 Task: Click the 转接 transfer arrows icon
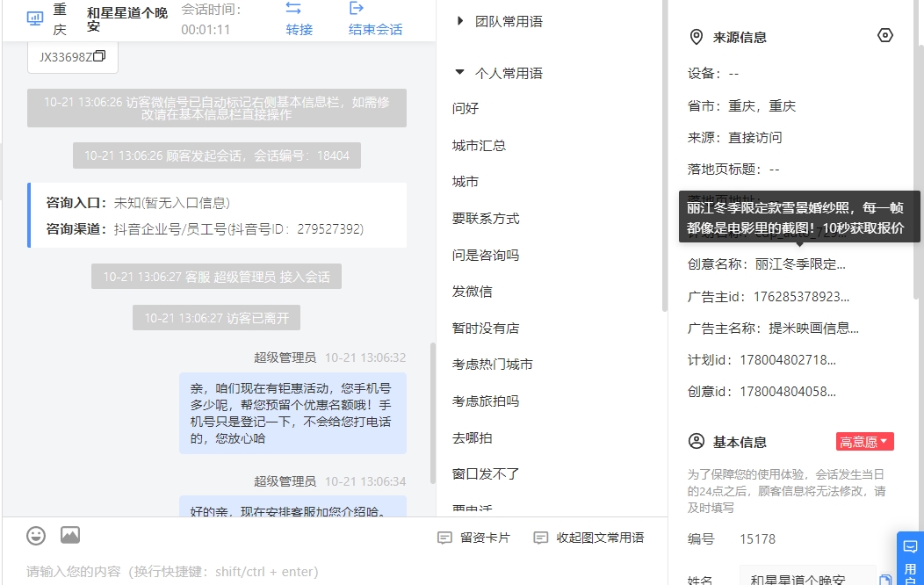(x=292, y=8)
